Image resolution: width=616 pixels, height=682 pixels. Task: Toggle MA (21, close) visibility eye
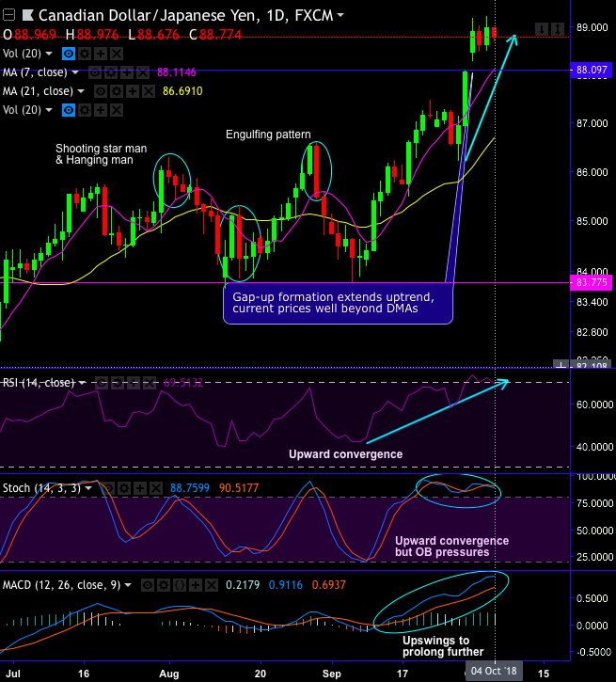click(101, 91)
